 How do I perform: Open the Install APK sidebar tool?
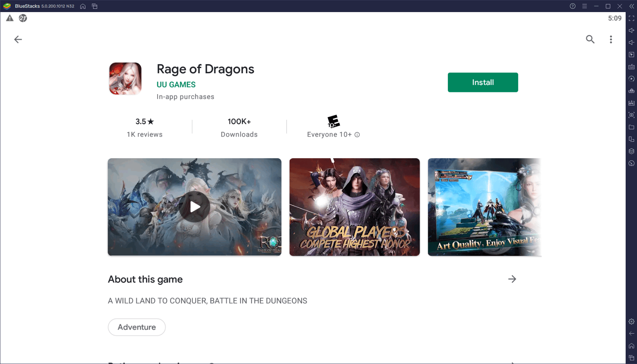(x=632, y=103)
